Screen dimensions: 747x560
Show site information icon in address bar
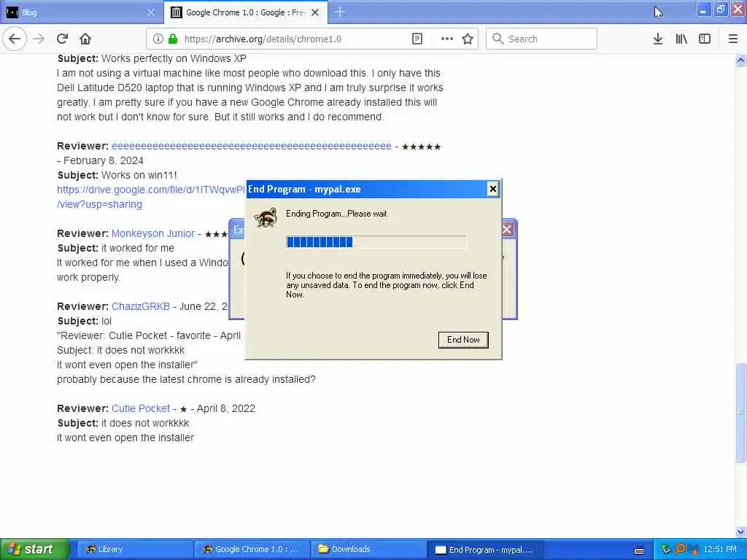point(158,39)
